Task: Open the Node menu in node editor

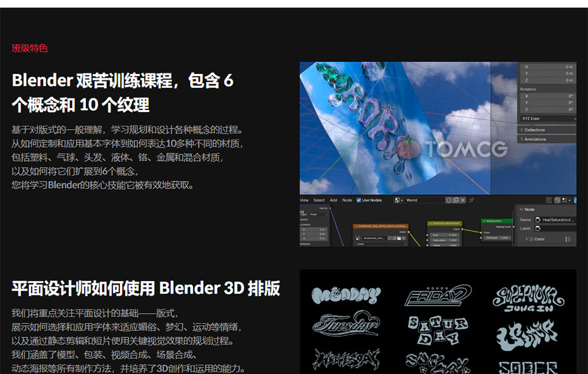Action: [x=347, y=200]
